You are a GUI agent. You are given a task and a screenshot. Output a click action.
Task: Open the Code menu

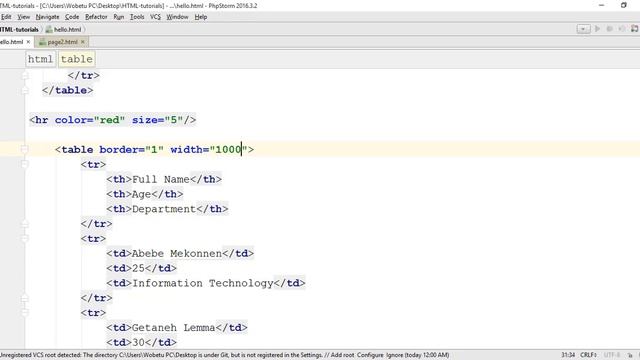pyautogui.click(x=72, y=17)
